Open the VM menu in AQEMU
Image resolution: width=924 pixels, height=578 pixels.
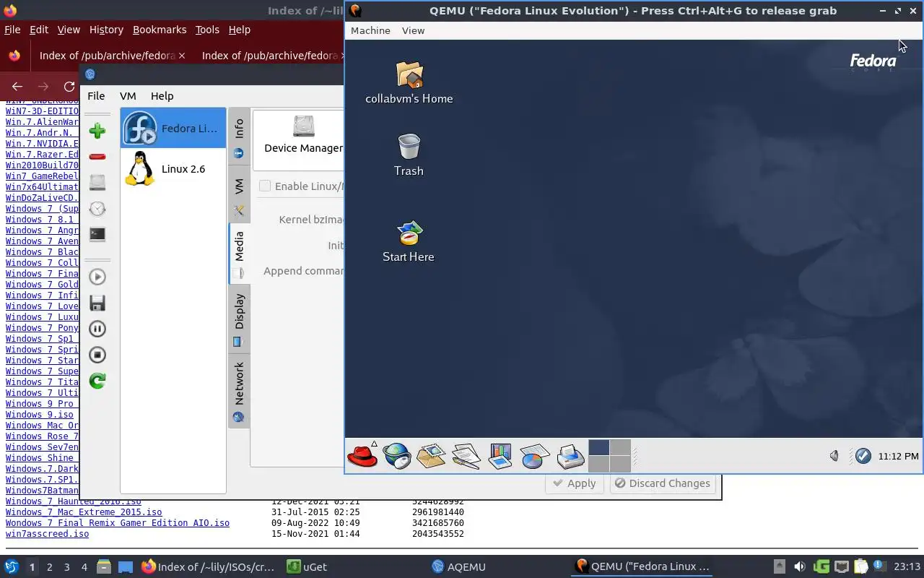128,95
